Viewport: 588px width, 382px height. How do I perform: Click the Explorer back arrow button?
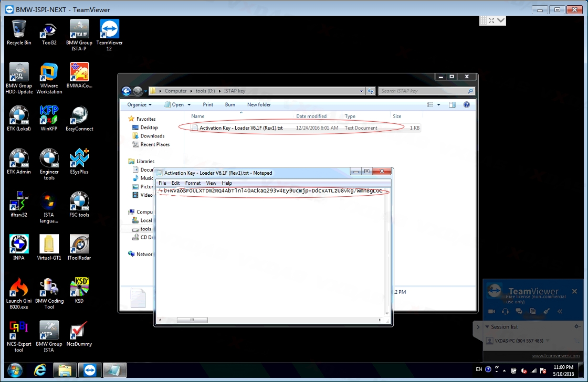[x=127, y=91]
